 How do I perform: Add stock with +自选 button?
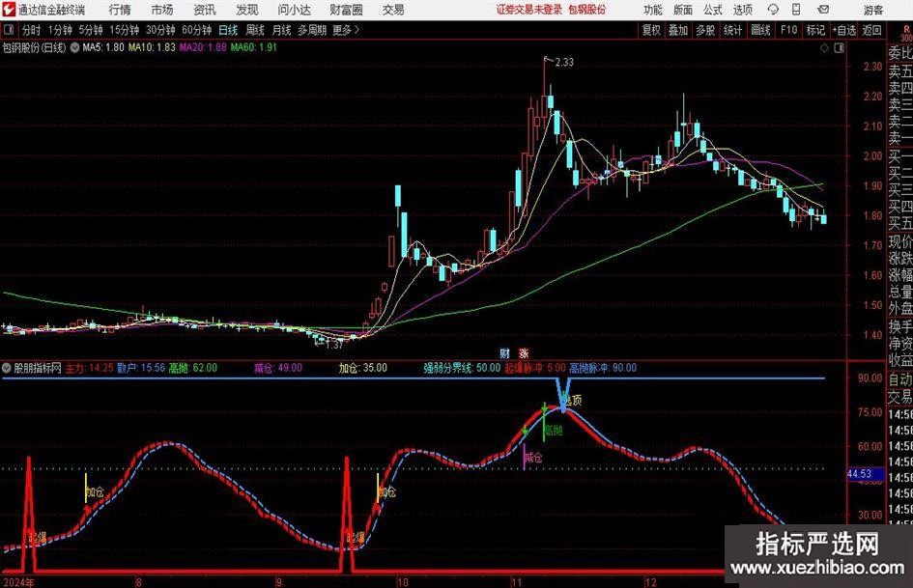click(x=843, y=30)
